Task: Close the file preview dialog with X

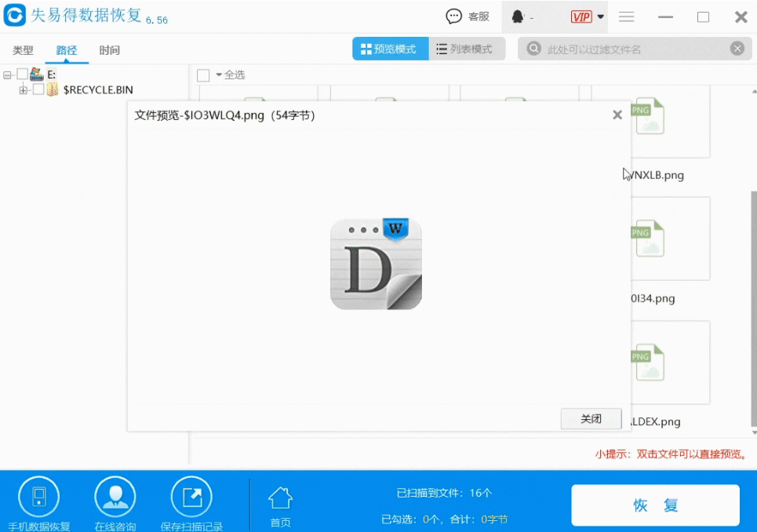Action: click(x=617, y=115)
